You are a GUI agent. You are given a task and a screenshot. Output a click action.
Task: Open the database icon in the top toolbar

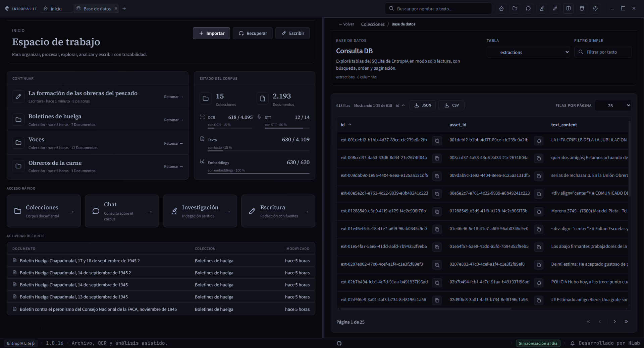(582, 9)
